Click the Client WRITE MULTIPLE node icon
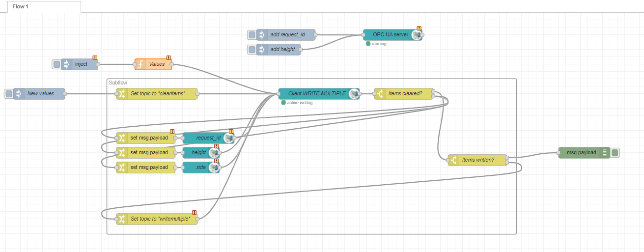 [x=354, y=94]
